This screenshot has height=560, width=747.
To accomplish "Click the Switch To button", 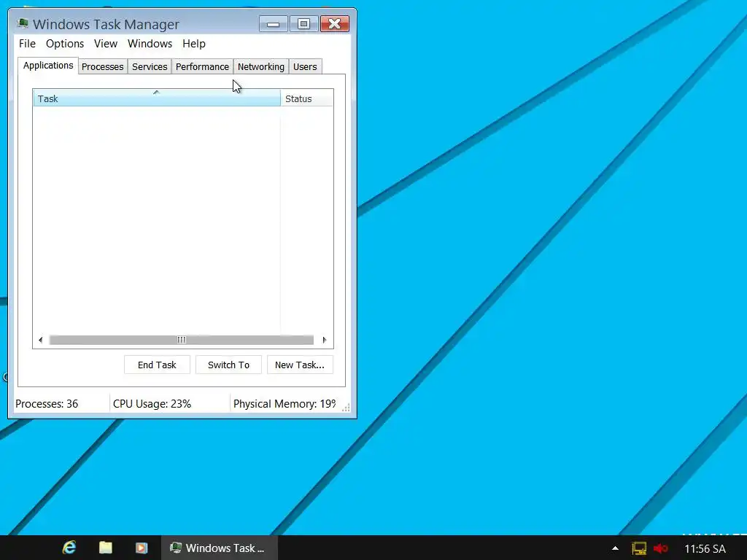I will (228, 365).
